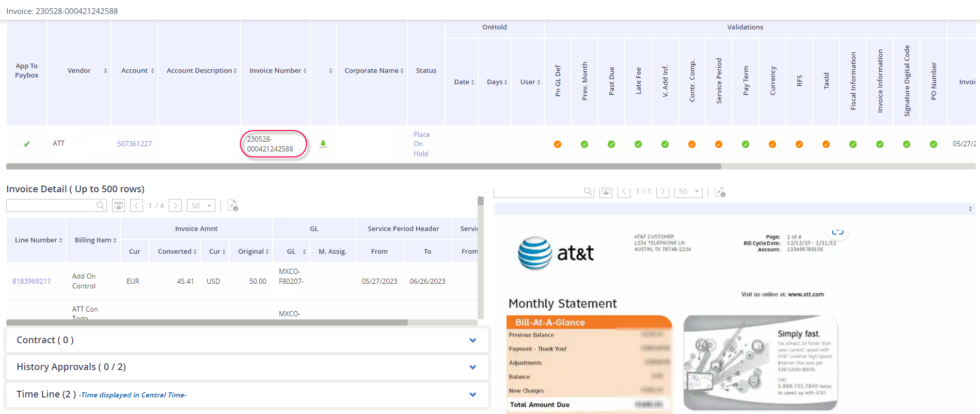
Task: Sort by the Billing Item column header
Action: point(93,240)
